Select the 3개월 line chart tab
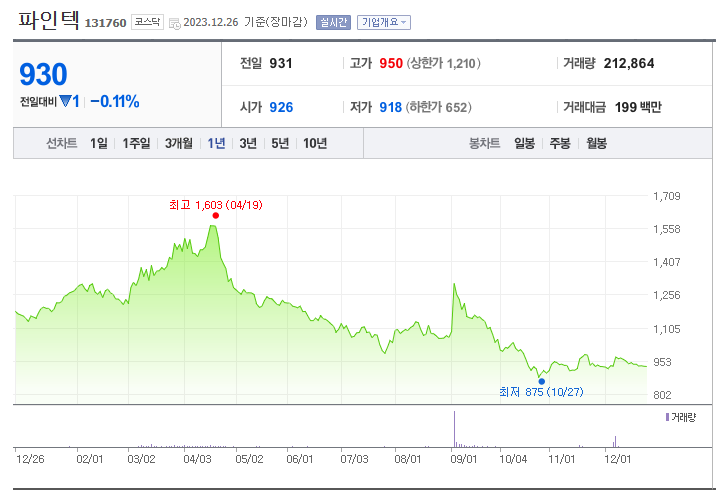Viewport: 716px width, 490px height. coord(179,143)
